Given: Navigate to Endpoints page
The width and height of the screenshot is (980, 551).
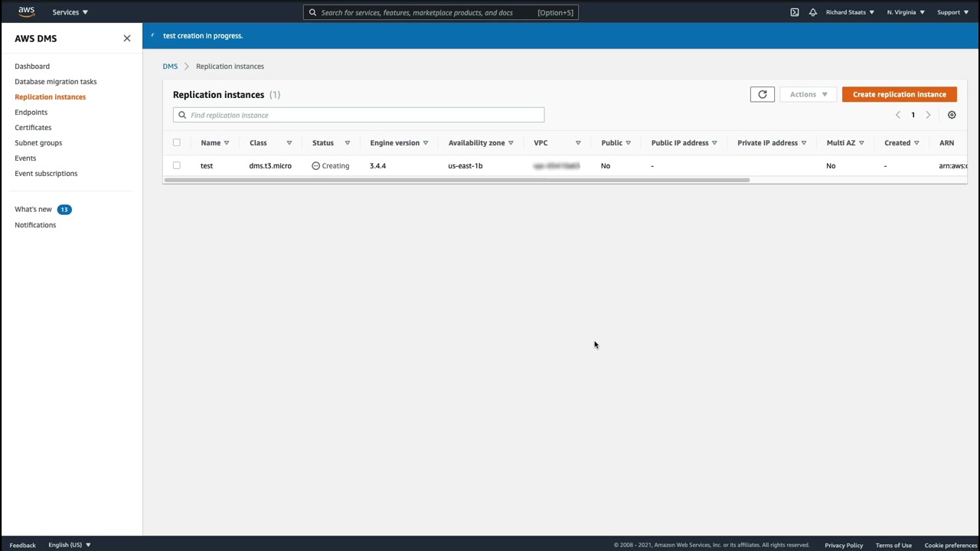Looking at the screenshot, I should (31, 112).
